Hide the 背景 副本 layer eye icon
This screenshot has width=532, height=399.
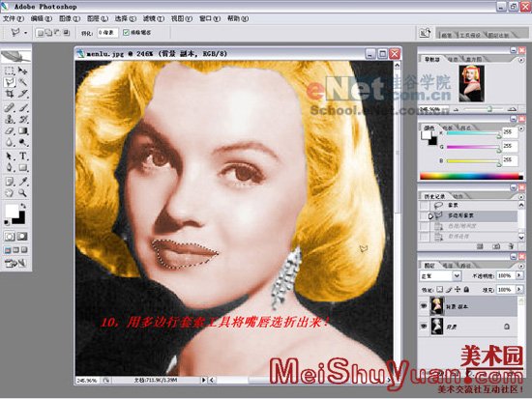click(424, 306)
